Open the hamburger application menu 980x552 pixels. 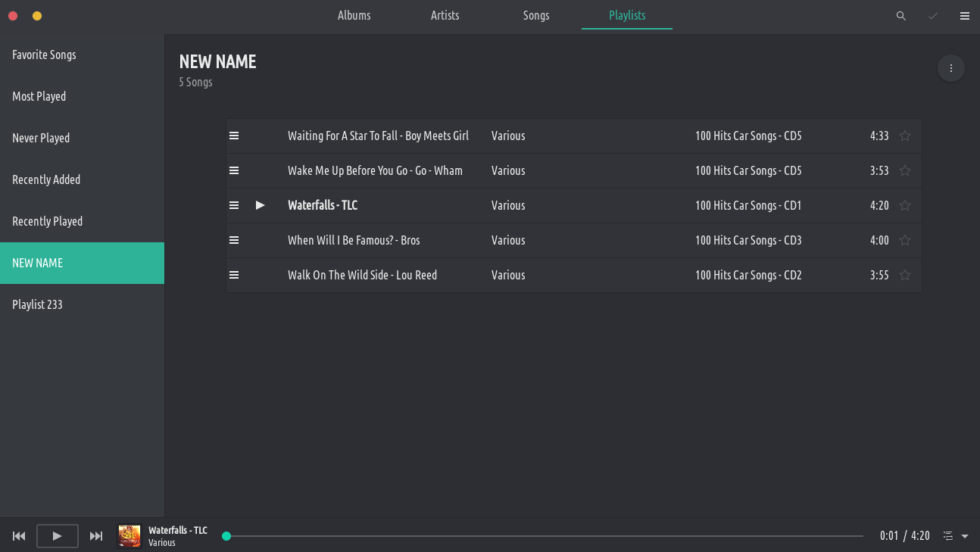pos(965,16)
